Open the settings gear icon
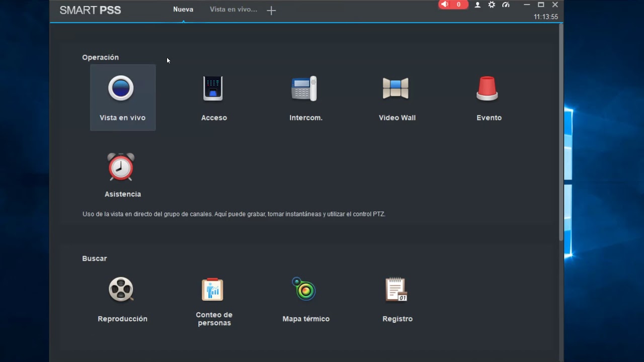 coord(492,5)
